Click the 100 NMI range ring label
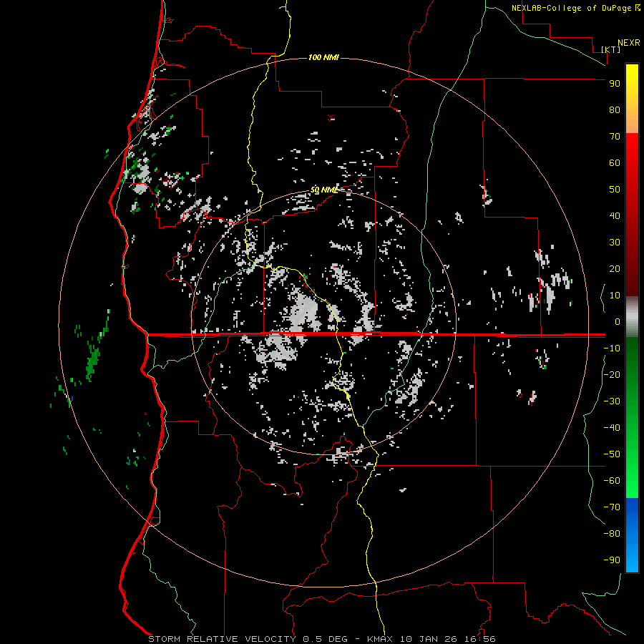The height and width of the screenshot is (644, 644). (323, 57)
